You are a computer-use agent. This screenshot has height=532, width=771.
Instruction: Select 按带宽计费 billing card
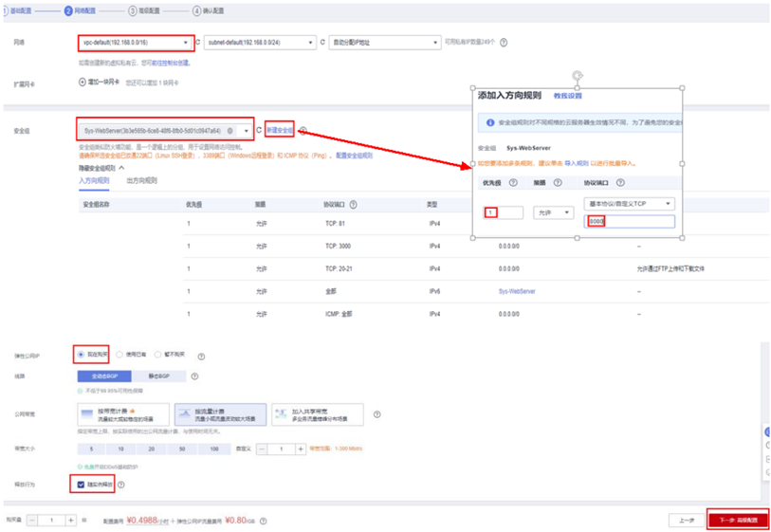coord(123,414)
